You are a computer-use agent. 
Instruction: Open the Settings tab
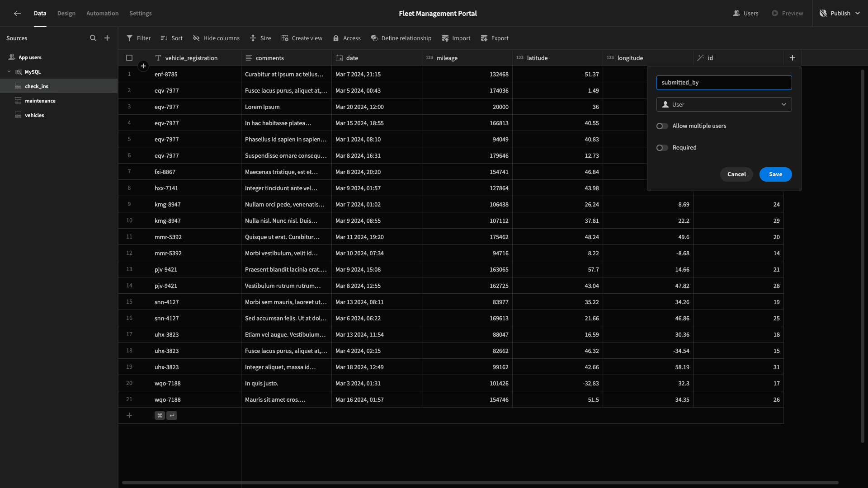(141, 14)
